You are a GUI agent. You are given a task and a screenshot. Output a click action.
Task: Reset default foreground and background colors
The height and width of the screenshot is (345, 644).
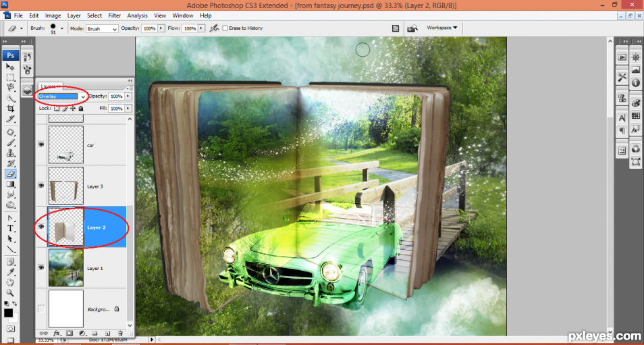6,304
